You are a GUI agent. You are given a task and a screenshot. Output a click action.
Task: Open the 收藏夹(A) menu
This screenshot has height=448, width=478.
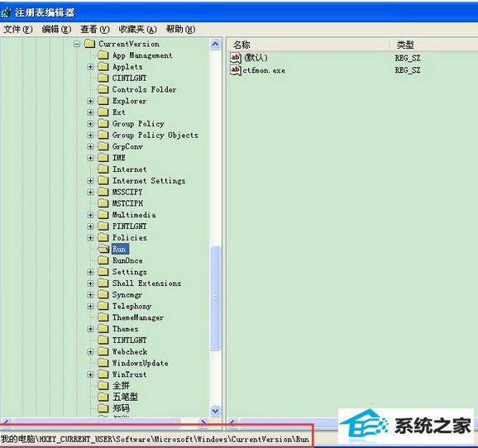click(138, 29)
